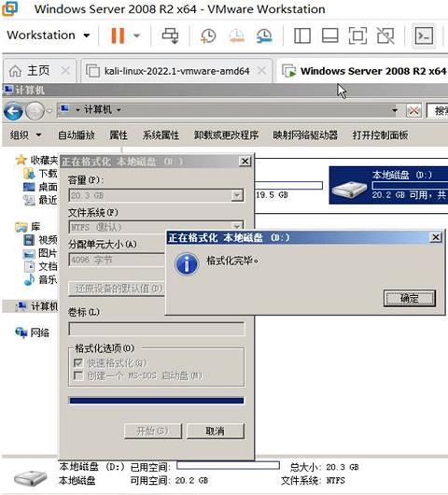
Task: Toggle the thumbnail bar view icon
Action: click(330, 35)
